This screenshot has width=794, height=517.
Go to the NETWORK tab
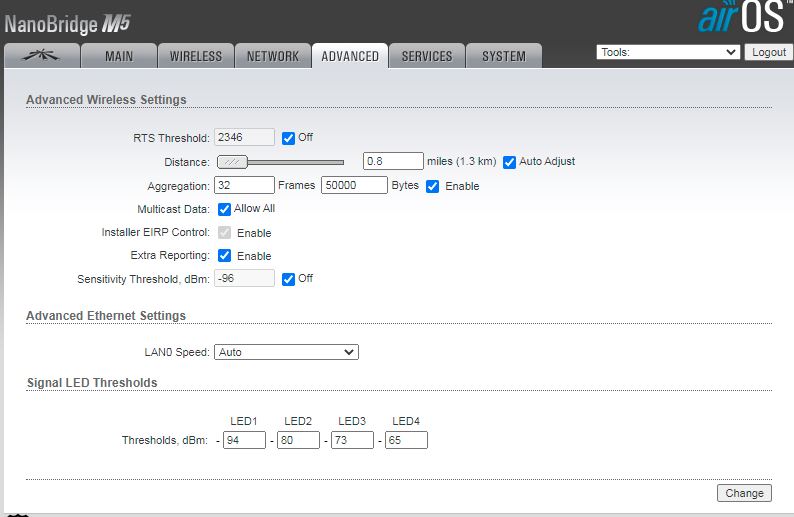tap(273, 56)
